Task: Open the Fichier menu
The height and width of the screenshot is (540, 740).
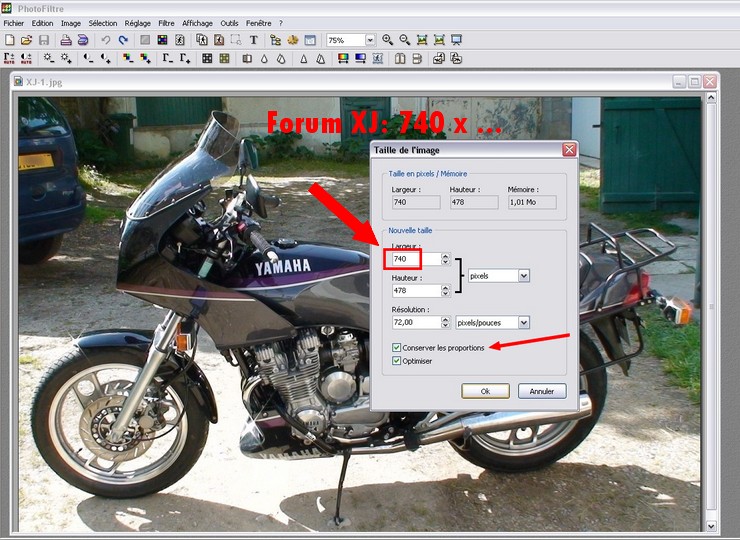Action: tap(14, 23)
